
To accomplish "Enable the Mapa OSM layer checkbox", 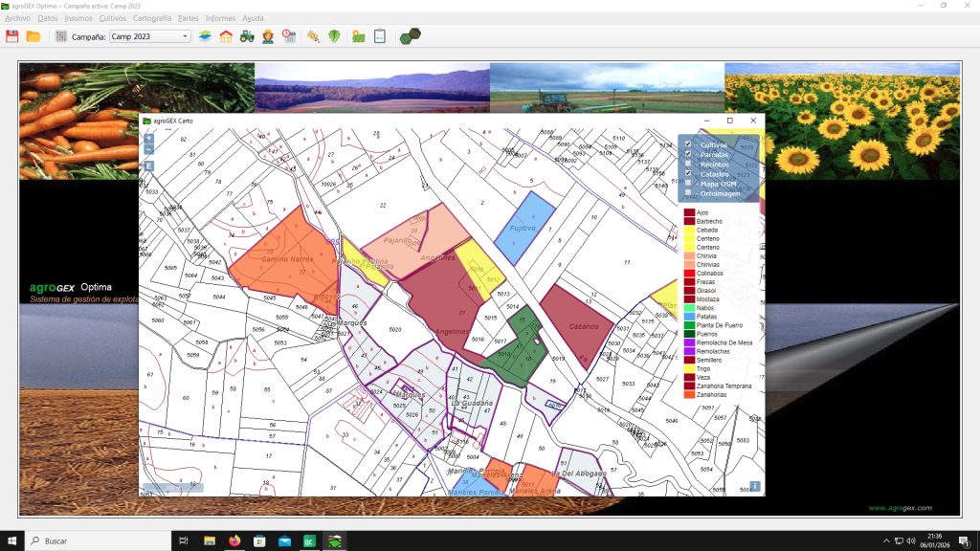I will pos(688,184).
